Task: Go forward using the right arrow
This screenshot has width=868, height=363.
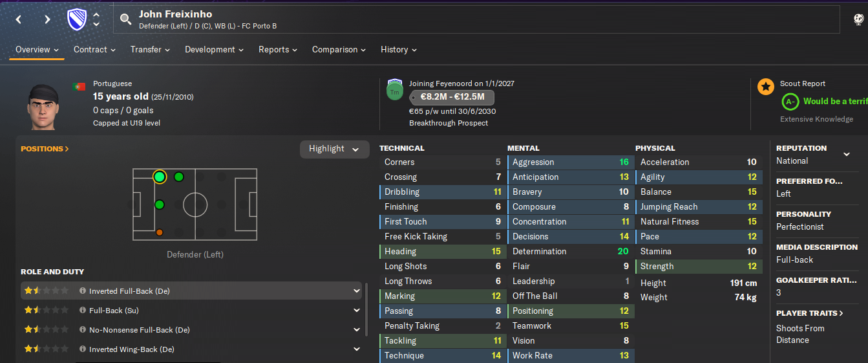Action: click(47, 19)
